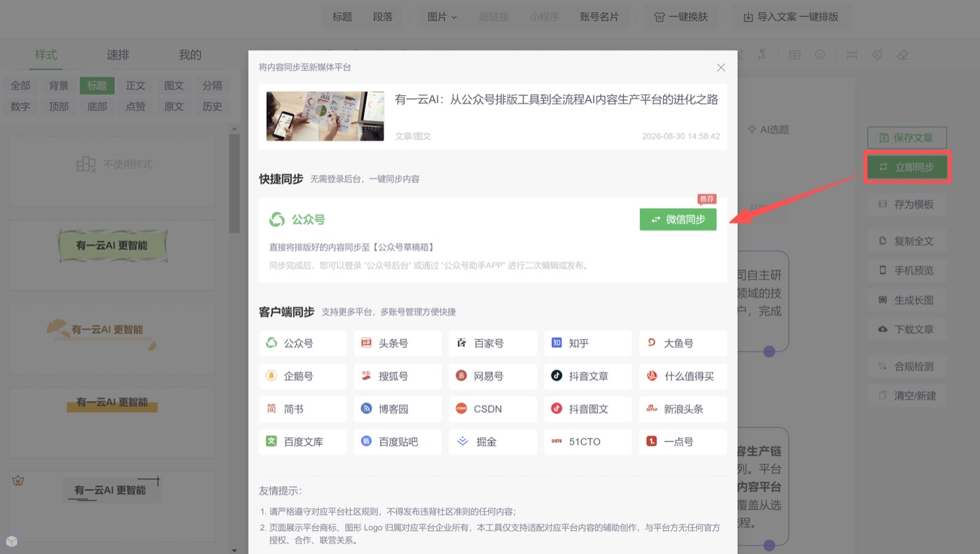Click 一键换肤 in the top toolbar
Screen dimensions: 980x554
[680, 17]
